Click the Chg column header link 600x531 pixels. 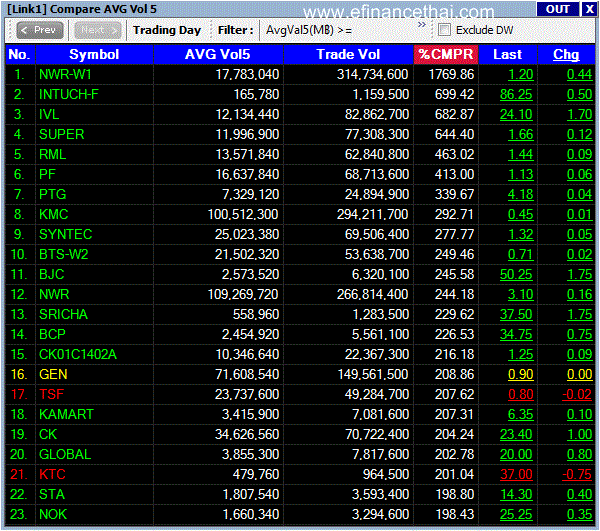click(566, 54)
